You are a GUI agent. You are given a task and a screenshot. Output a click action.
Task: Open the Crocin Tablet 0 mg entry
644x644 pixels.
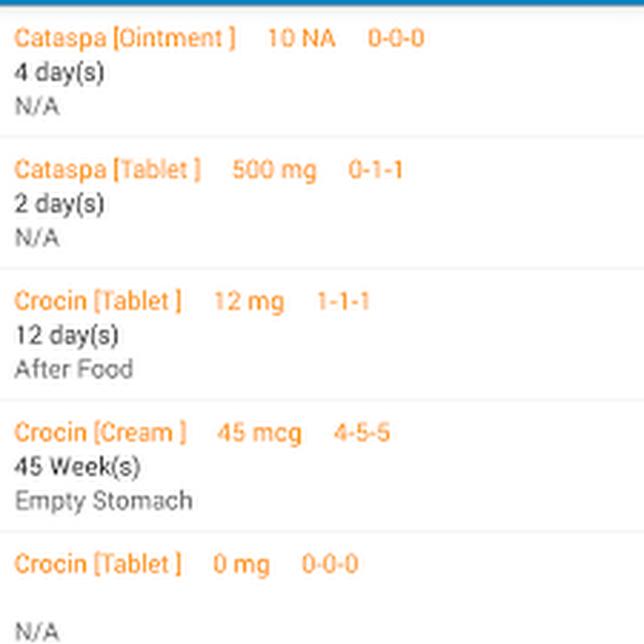tap(98, 565)
